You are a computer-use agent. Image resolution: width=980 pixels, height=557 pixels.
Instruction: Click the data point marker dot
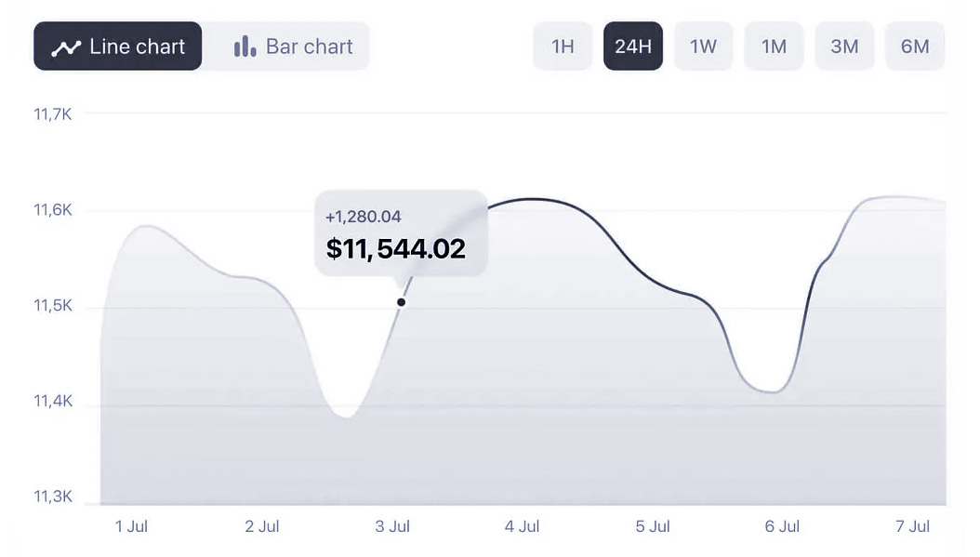point(402,301)
